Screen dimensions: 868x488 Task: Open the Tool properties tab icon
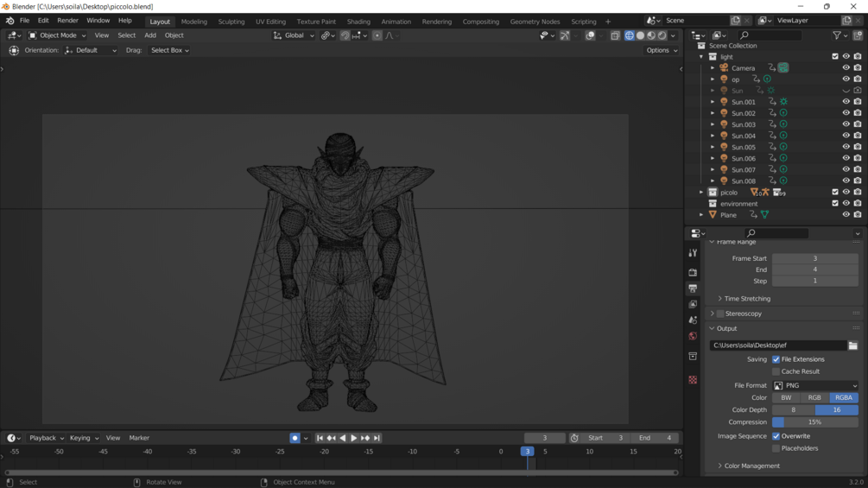tap(693, 253)
